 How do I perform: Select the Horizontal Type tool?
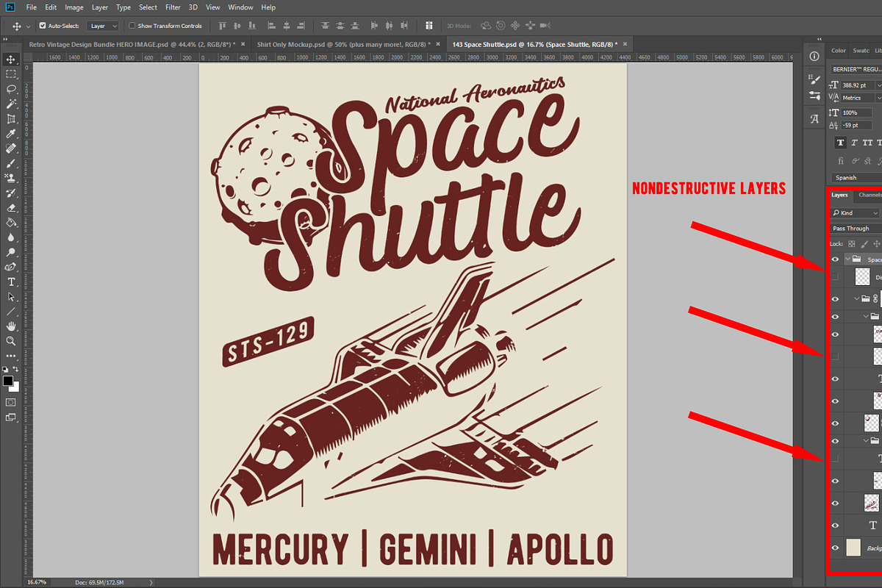point(11,282)
